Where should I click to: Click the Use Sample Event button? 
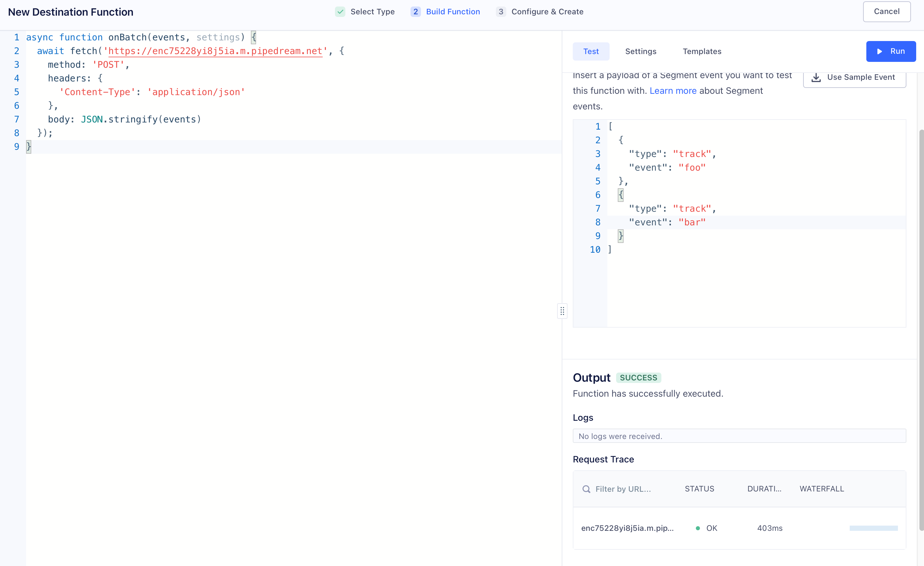coord(855,78)
